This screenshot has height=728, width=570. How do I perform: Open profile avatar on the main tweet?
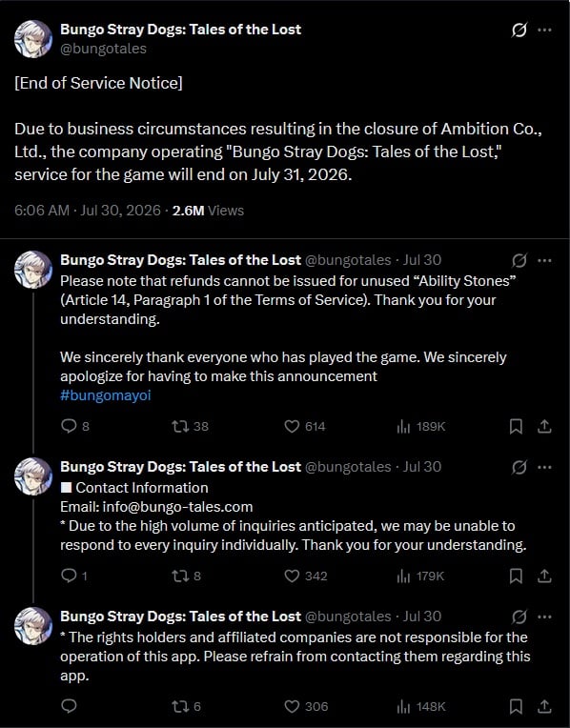33,39
